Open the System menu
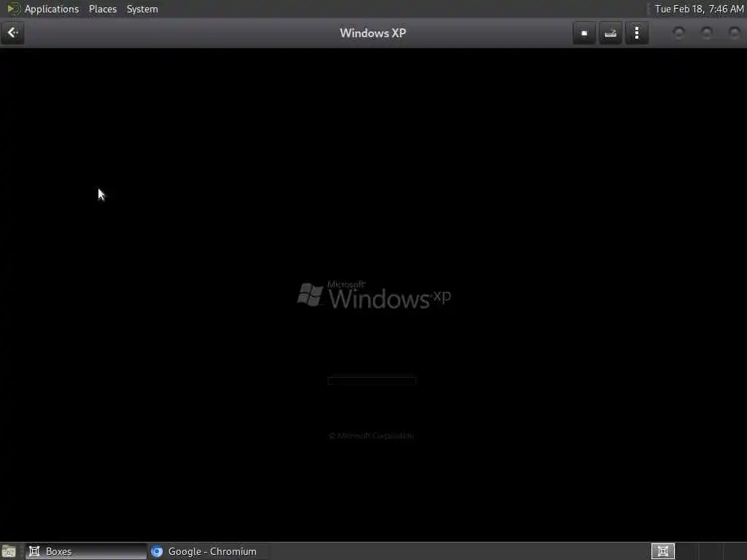This screenshot has height=560, width=747. tap(142, 9)
